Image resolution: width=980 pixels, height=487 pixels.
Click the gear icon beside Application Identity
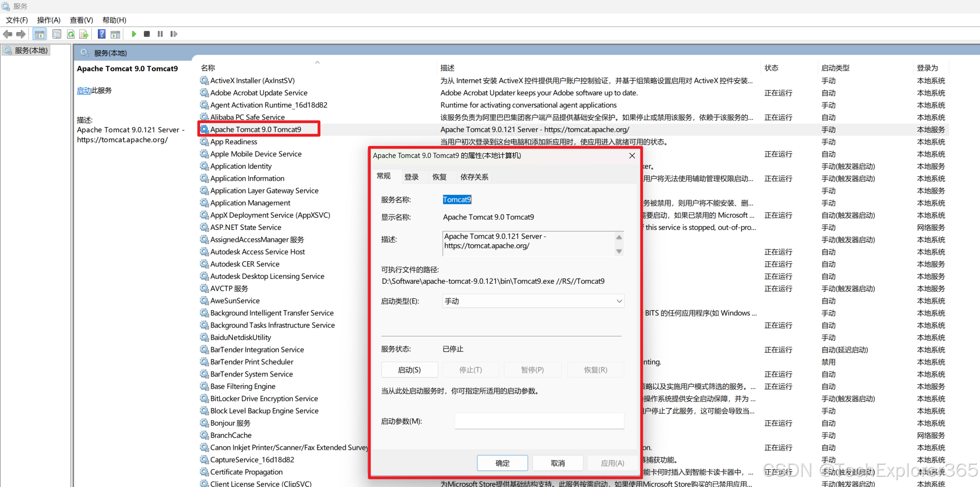click(x=204, y=166)
